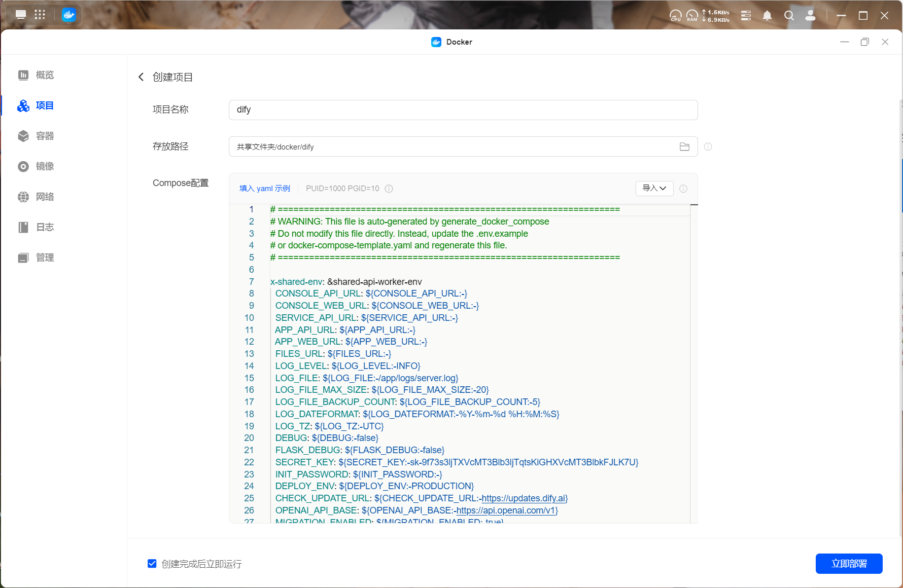The image size is (903, 588).
Task: Click the FLASK_DEBUG line
Action: click(x=360, y=450)
